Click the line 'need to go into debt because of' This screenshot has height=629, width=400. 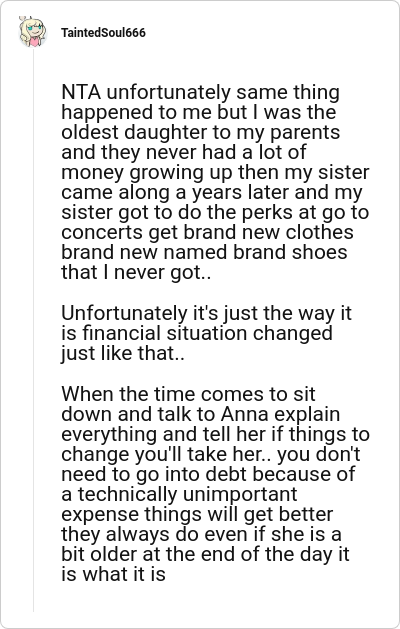208,474
